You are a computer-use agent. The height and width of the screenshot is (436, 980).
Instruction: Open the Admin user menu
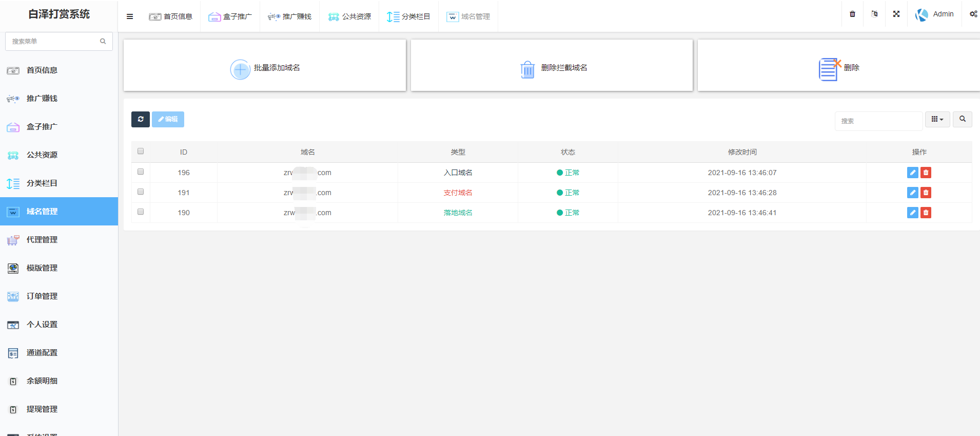[x=935, y=14]
